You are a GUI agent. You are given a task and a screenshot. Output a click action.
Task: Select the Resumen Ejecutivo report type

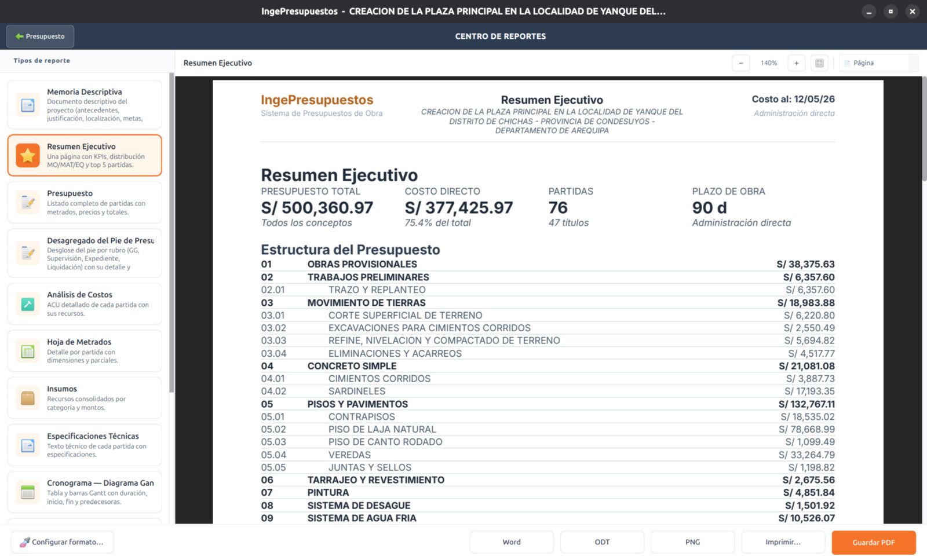[85, 155]
